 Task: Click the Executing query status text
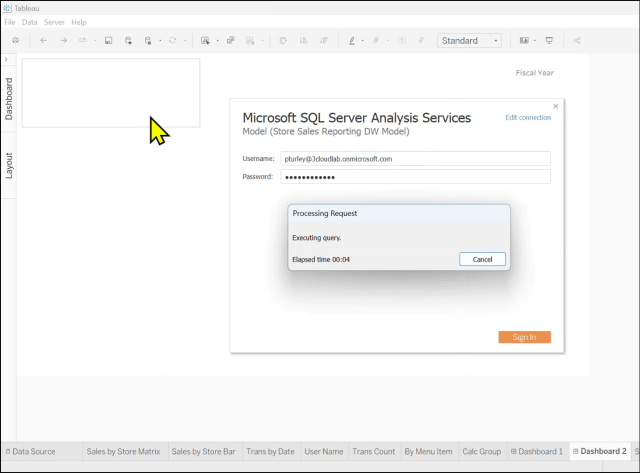[317, 238]
